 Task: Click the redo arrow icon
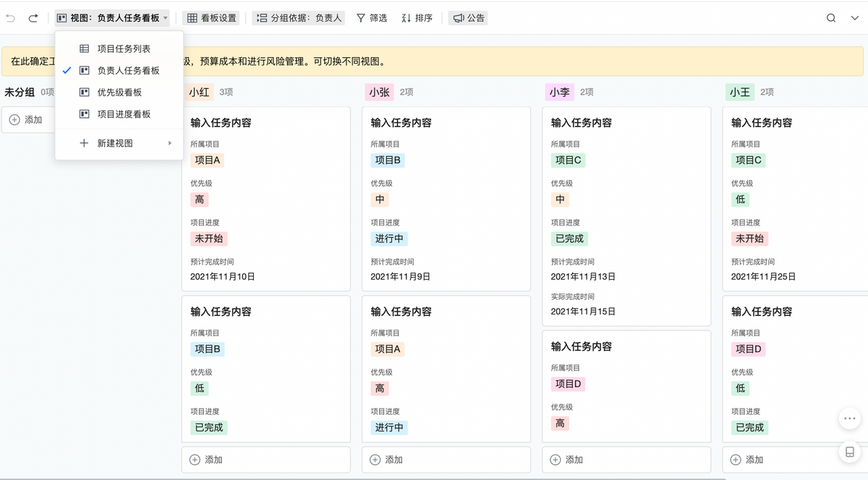point(33,18)
